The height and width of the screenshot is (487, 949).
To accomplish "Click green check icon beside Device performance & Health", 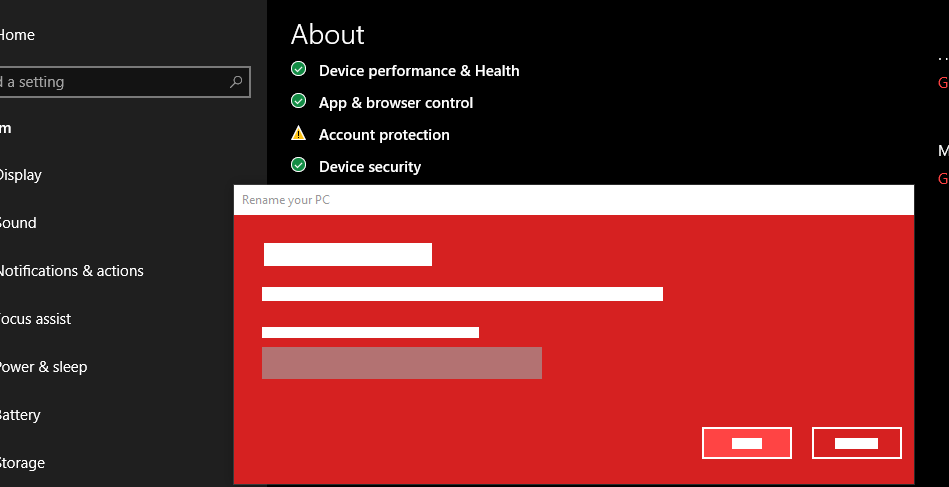I will pos(298,69).
